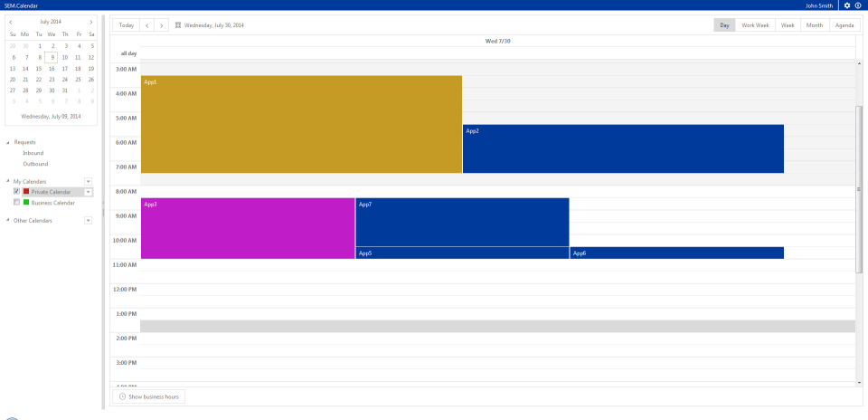Click the next day arrow in the toolbar

pyautogui.click(x=161, y=25)
